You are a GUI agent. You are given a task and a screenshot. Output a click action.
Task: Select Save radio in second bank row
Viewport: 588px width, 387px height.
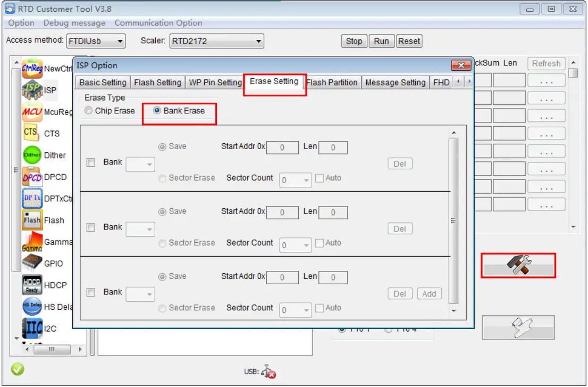click(x=162, y=212)
